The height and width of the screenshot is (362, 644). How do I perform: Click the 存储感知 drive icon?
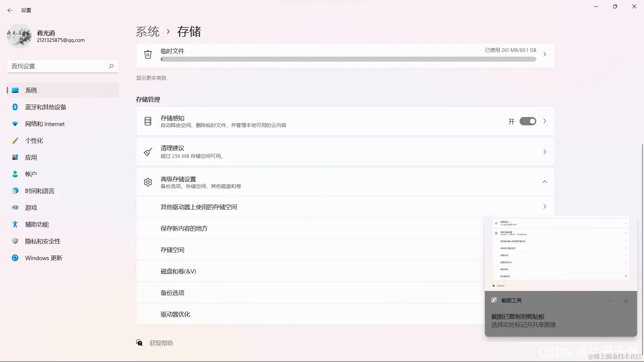coord(148,121)
